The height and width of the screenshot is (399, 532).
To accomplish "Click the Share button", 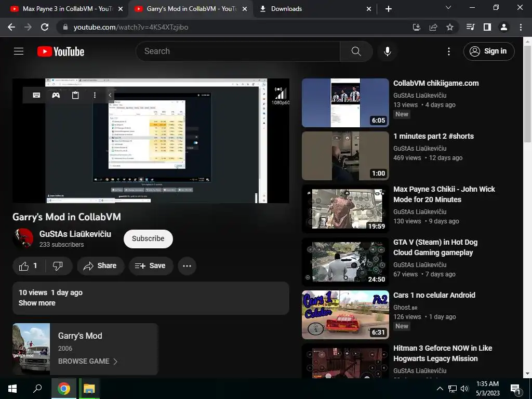I will coord(101,266).
